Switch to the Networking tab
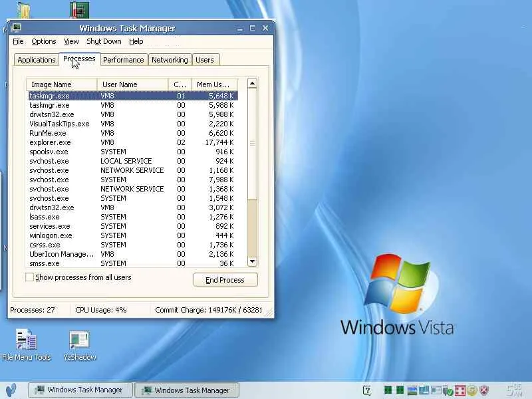532x399 pixels. (170, 60)
